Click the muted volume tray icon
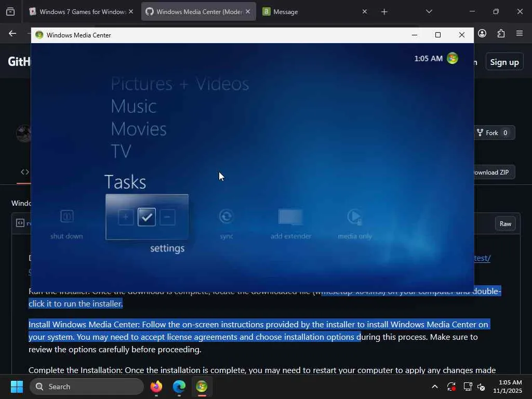 click(481, 387)
